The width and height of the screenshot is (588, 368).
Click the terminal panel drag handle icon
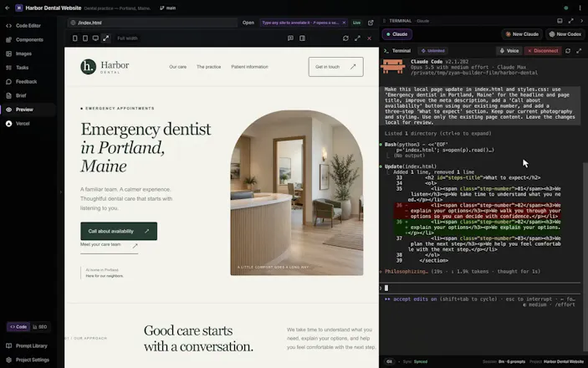tap(384, 21)
